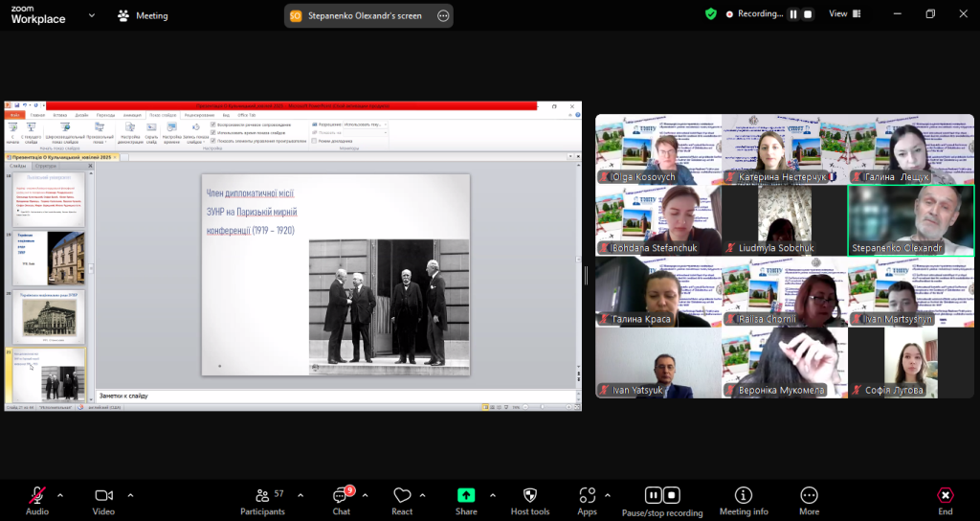Viewport: 980px width, 521px height.
Task: Select Stepanenko Olexandr's video tile
Action: coord(910,220)
